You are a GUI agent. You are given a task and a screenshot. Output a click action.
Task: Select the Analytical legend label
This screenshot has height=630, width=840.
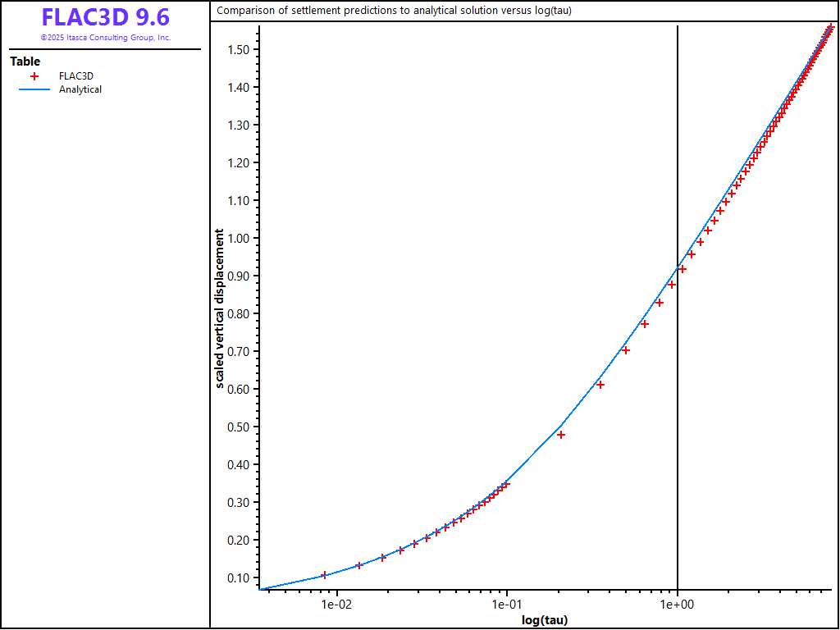pyautogui.click(x=80, y=89)
